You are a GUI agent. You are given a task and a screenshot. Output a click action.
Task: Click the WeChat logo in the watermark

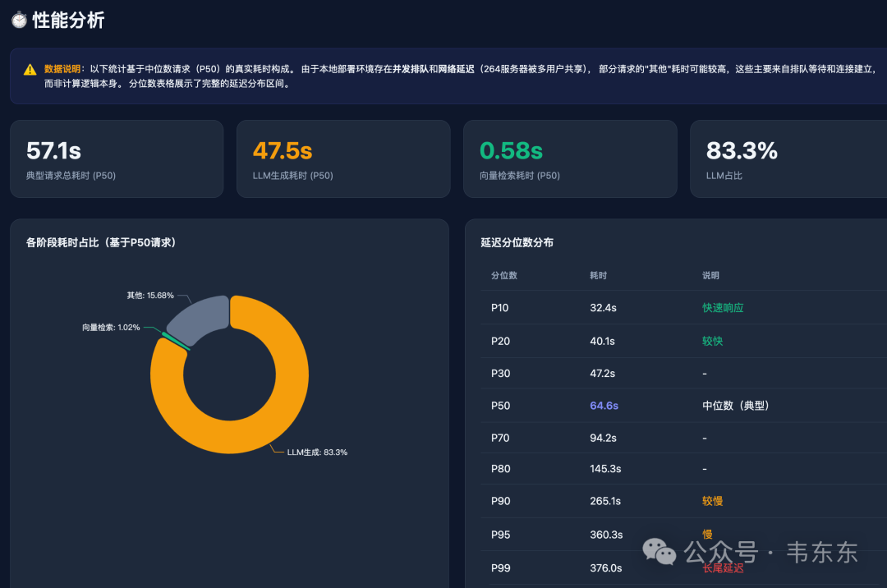tap(660, 552)
